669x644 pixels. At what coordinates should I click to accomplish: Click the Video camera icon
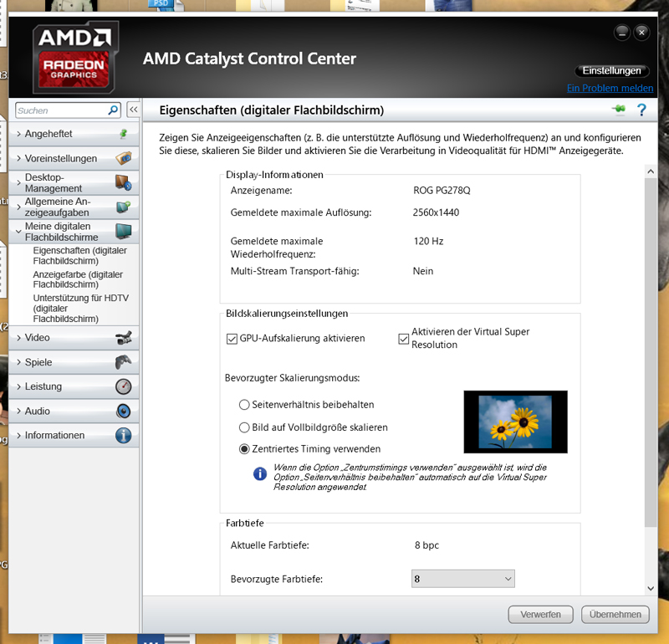coord(124,338)
